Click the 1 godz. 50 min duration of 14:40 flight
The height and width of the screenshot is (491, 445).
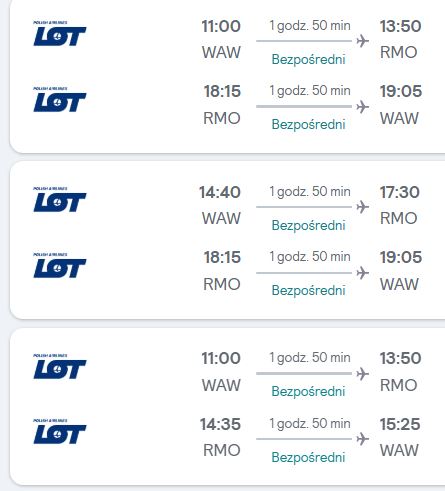click(x=310, y=192)
